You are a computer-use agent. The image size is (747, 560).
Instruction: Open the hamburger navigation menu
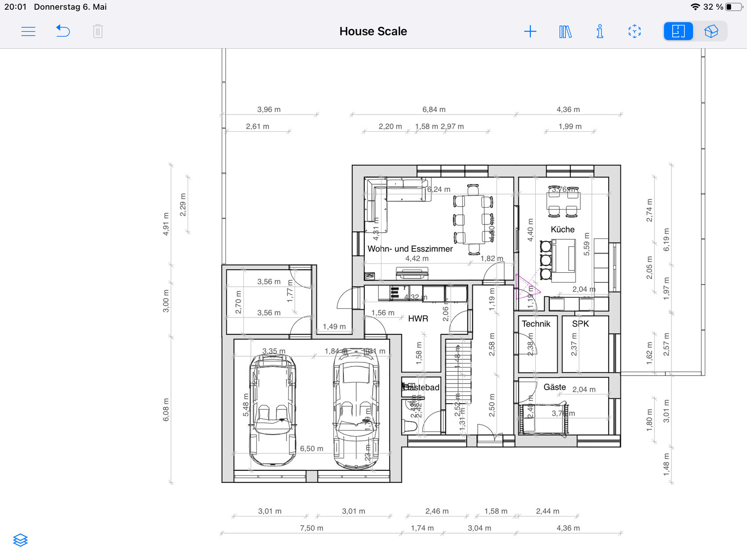point(28,31)
